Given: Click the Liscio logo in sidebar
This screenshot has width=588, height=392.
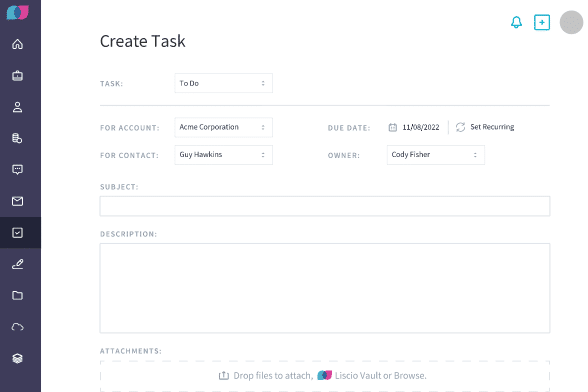Looking at the screenshot, I should click(18, 12).
